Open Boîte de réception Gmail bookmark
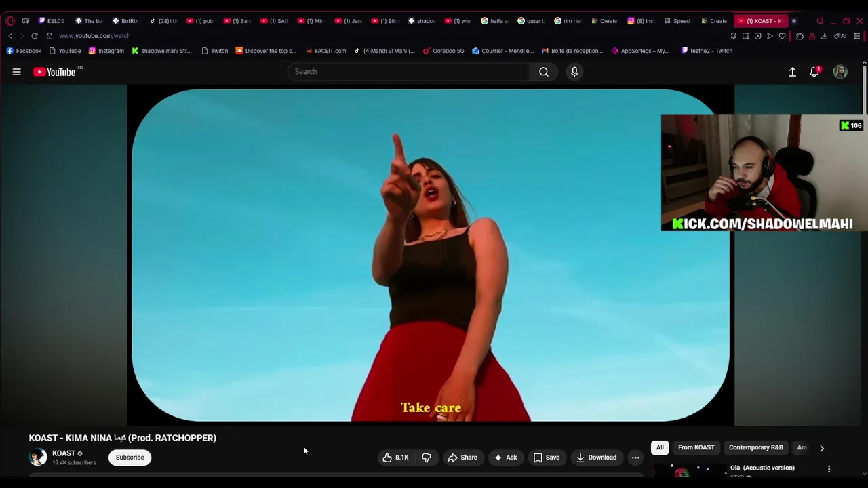 572,51
